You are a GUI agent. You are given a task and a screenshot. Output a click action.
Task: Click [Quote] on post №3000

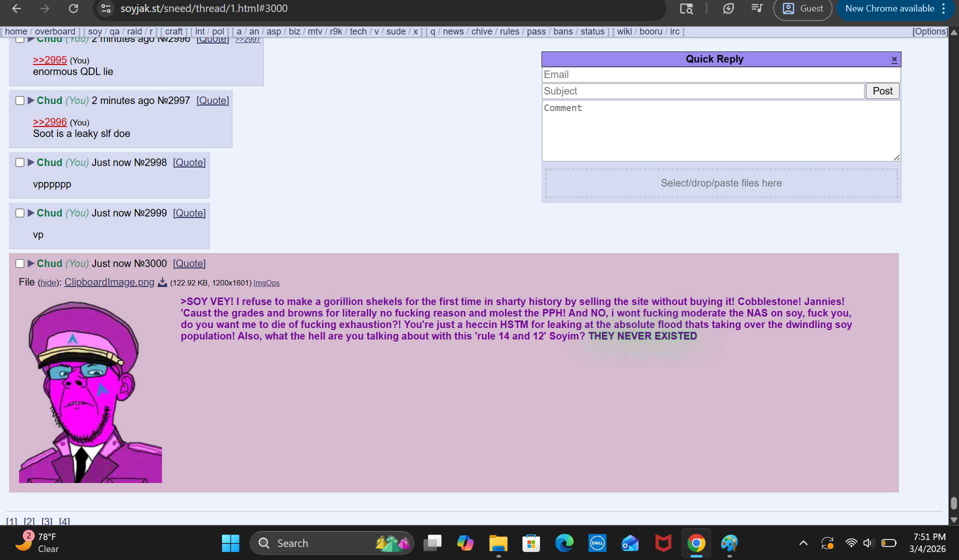(x=189, y=263)
